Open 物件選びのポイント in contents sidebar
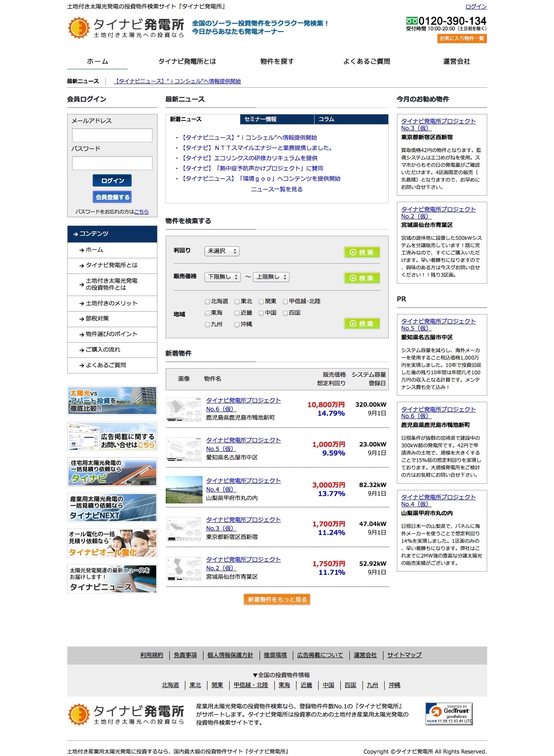 point(112,334)
